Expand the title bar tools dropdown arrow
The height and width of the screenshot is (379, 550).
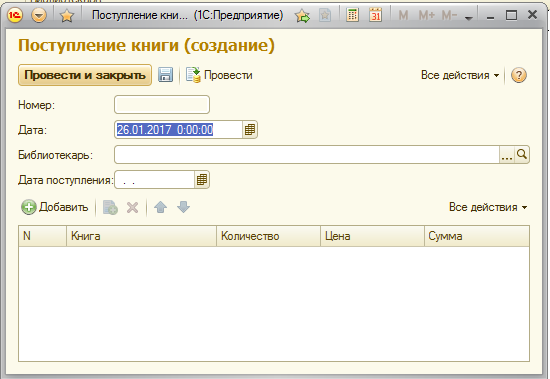pos(469,18)
